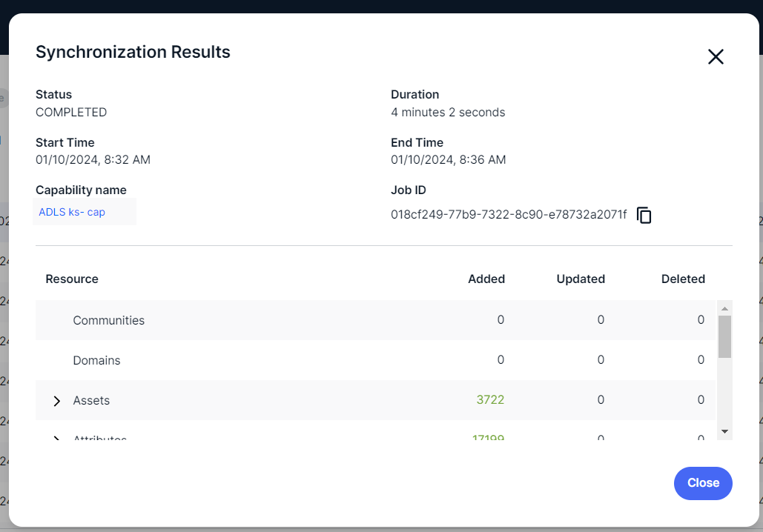
Task: Click the Attributes added count 17199
Action: (x=488, y=438)
